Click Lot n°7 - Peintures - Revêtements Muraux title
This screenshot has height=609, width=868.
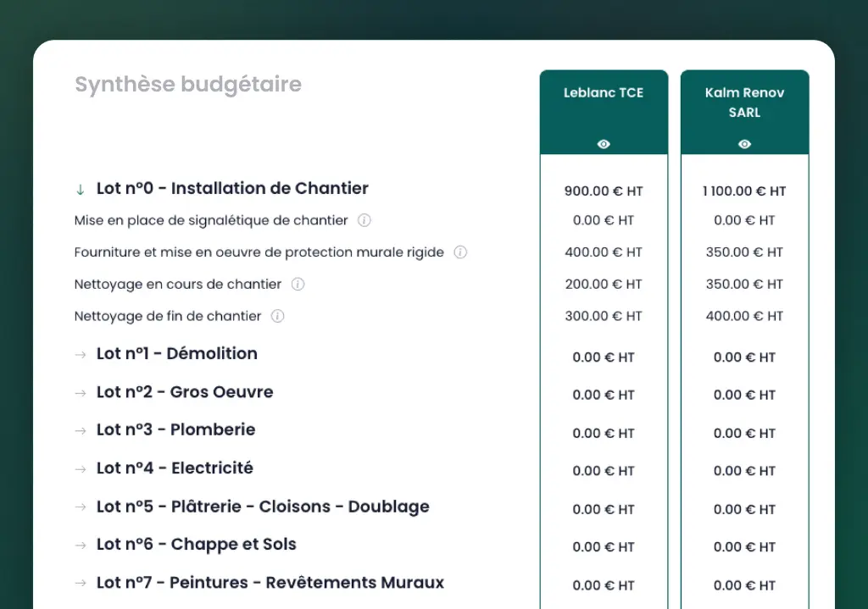pyautogui.click(x=270, y=583)
